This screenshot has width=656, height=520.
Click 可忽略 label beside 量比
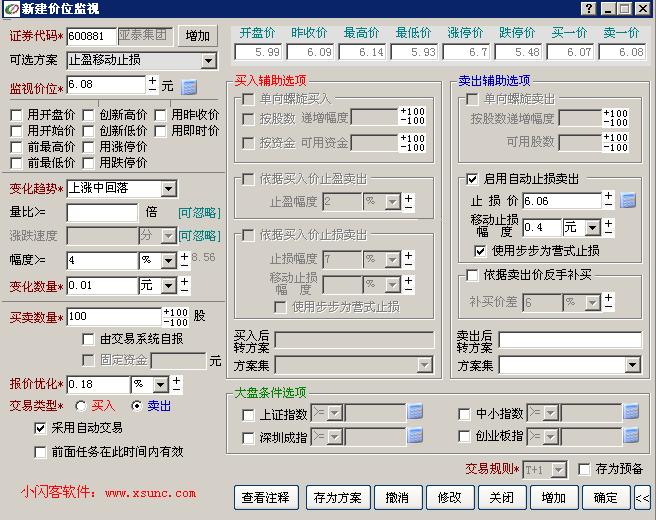coord(200,213)
